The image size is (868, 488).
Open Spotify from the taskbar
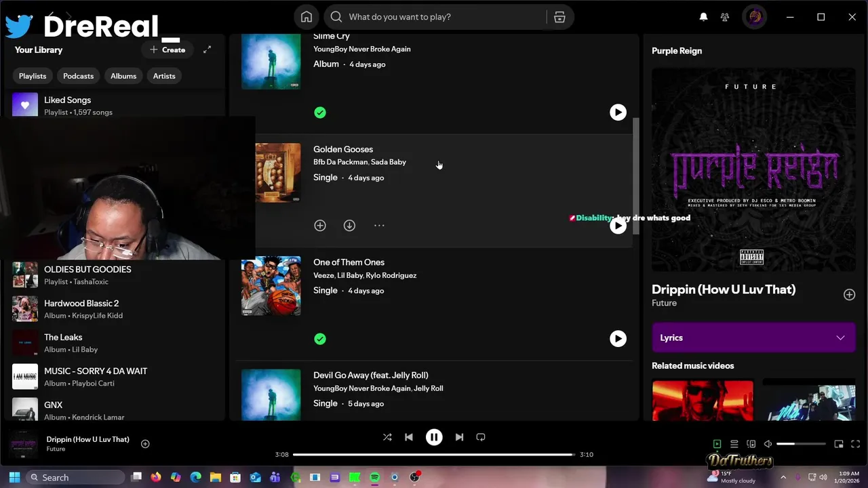[374, 477]
